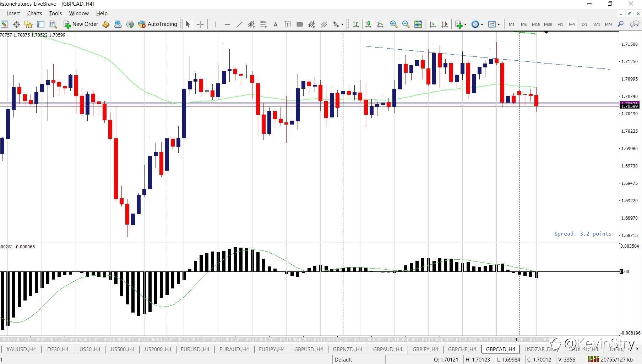Viewport: 642px width, 364px height.
Task: Switch chart to bar chart mode
Action: (x=356, y=24)
